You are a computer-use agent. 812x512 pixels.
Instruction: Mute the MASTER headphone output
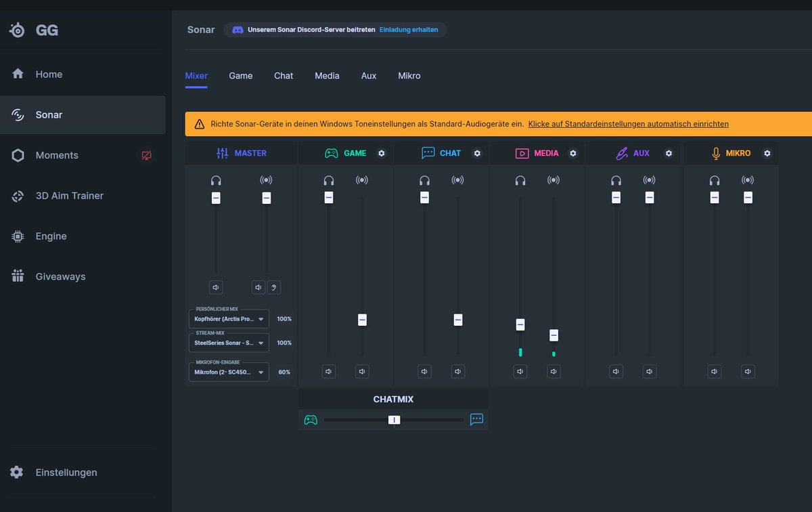point(216,287)
